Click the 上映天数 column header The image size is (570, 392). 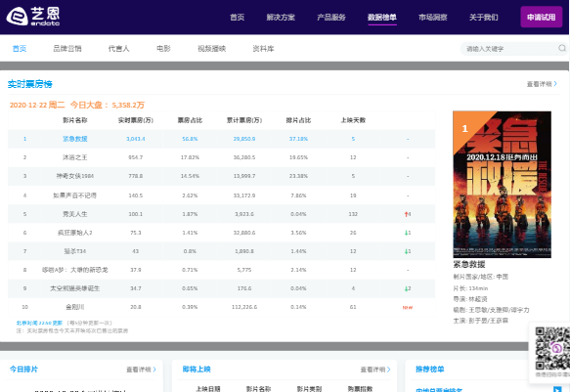tap(353, 120)
